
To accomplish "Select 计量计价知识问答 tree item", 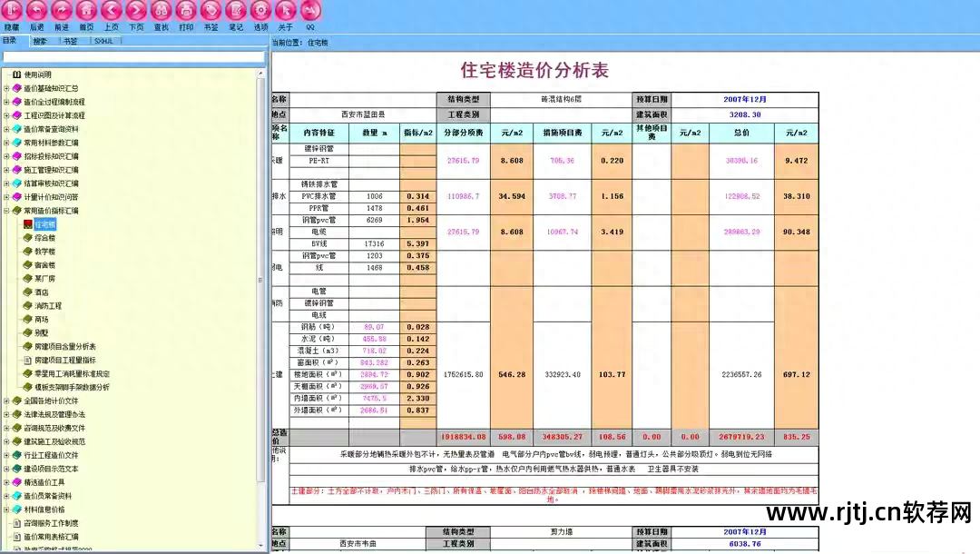I will pyautogui.click(x=51, y=197).
